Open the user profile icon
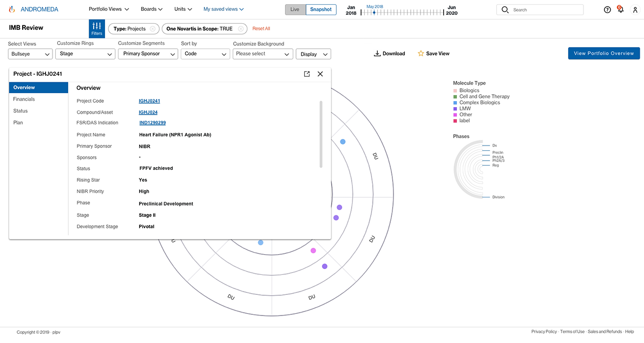This screenshot has height=343, width=644. pos(635,10)
